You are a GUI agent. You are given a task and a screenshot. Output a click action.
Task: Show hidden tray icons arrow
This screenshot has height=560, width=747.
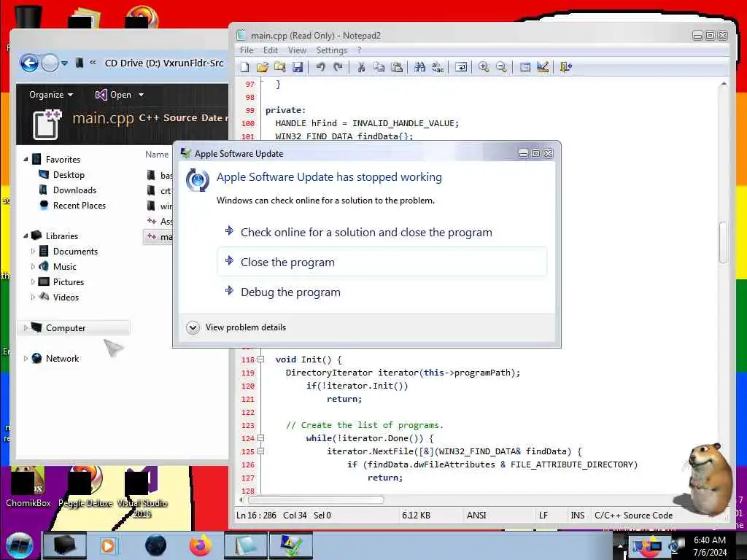[620, 545]
